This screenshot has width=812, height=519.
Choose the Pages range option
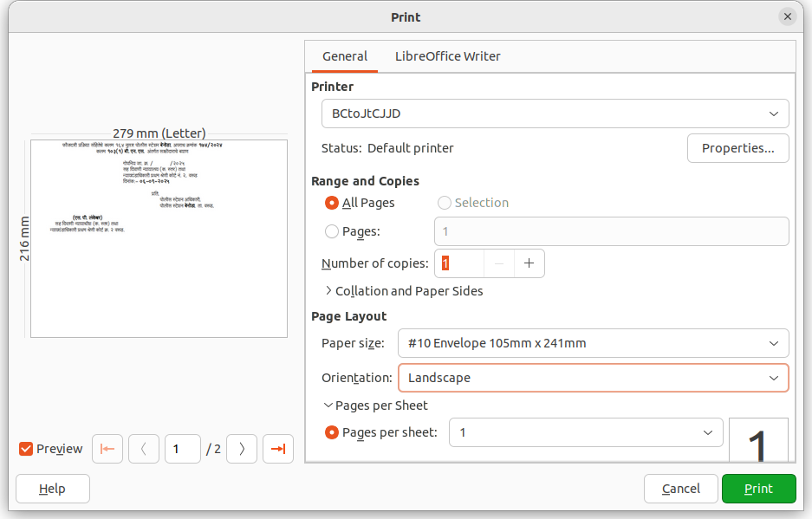[331, 231]
